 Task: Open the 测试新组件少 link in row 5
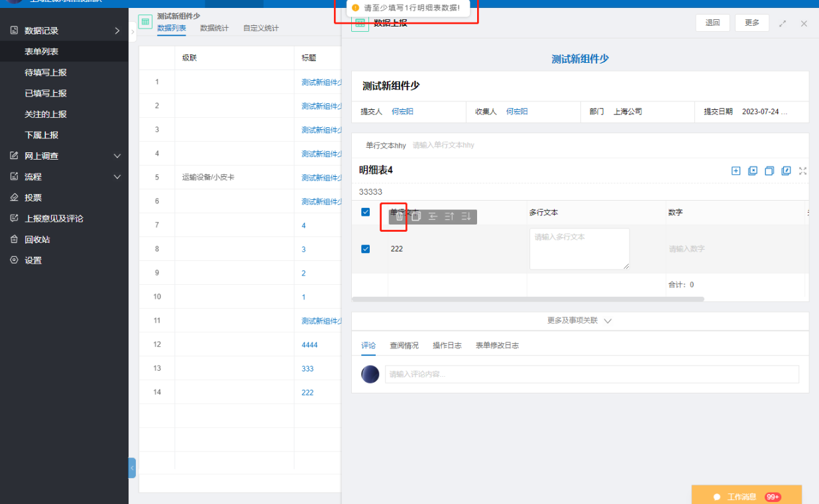point(321,177)
